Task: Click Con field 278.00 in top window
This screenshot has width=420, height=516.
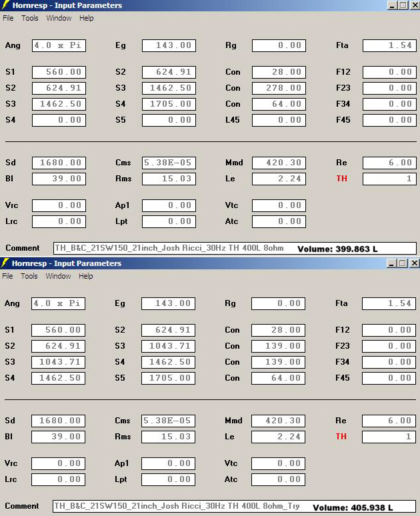Action: pyautogui.click(x=279, y=88)
